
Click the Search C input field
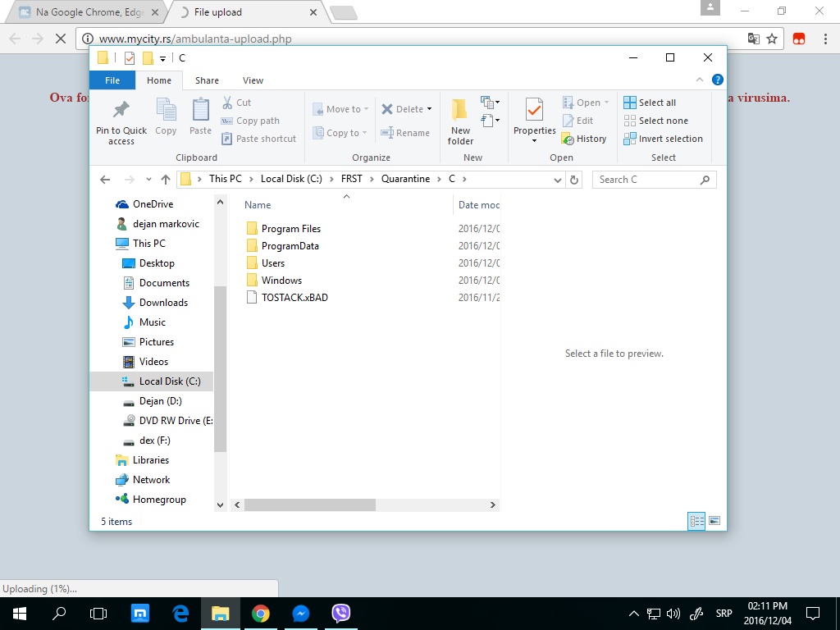[648, 180]
